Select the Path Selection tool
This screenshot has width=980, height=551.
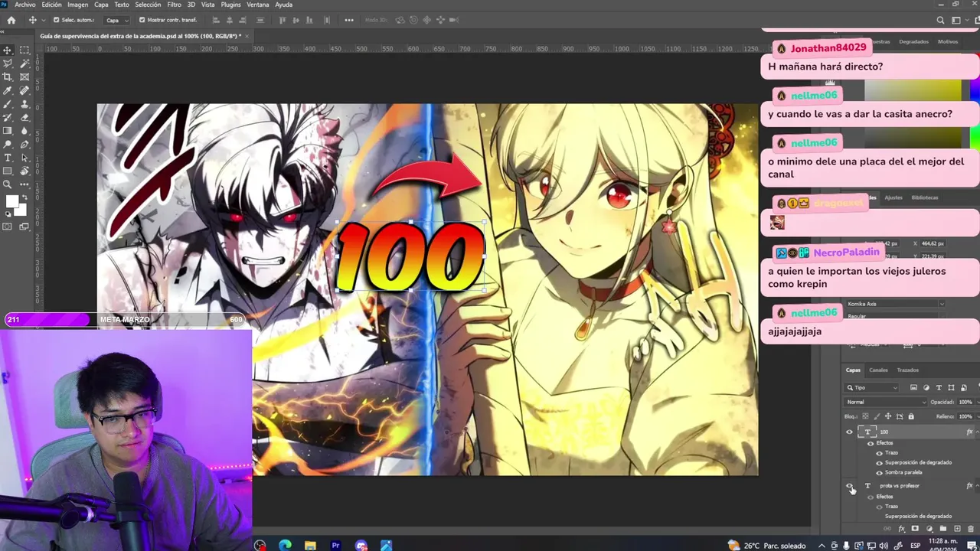(x=24, y=157)
